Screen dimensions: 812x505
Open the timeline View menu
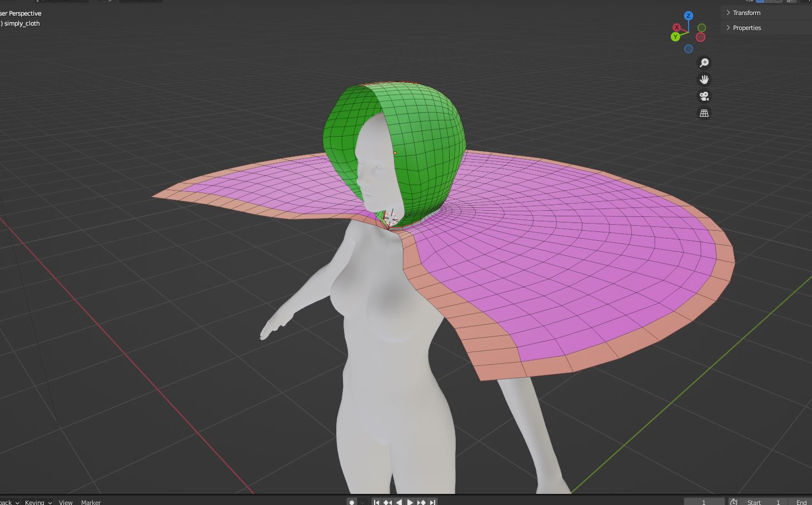click(x=66, y=502)
